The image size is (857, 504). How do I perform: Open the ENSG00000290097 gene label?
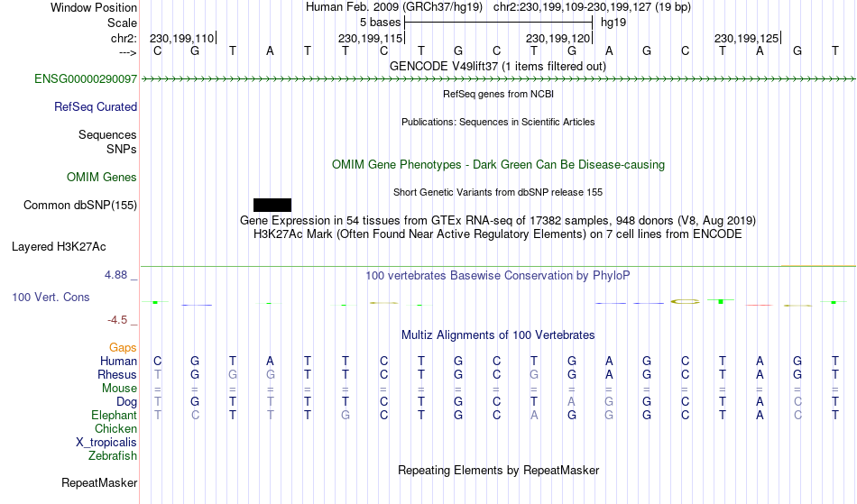click(x=86, y=79)
